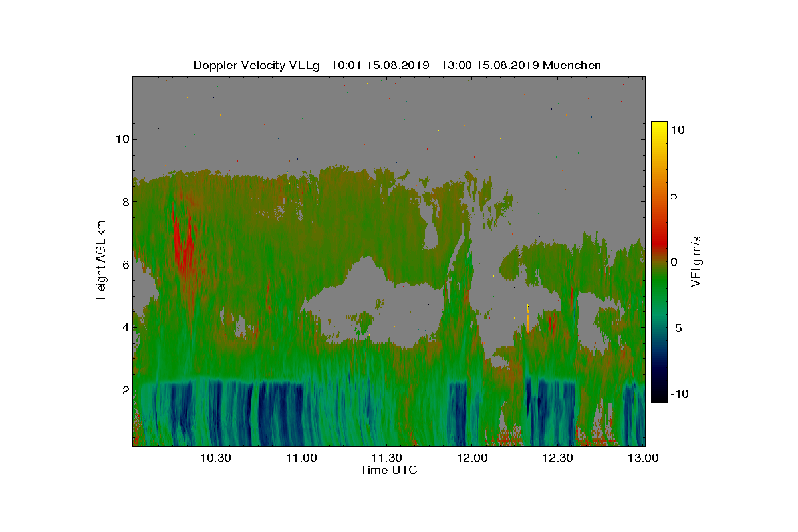Screen dimensions: 798x532
Task: Click the colorbar value 0 label
Action: (x=674, y=262)
